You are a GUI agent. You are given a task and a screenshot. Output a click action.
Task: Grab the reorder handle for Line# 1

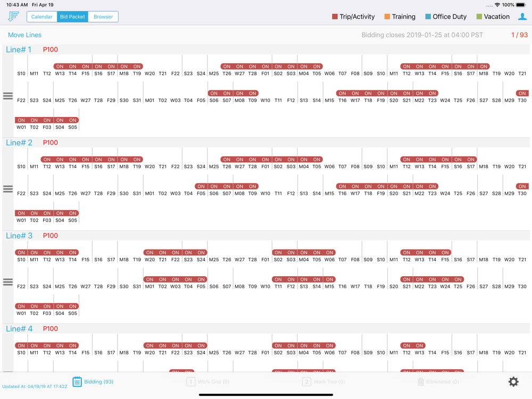(x=8, y=96)
